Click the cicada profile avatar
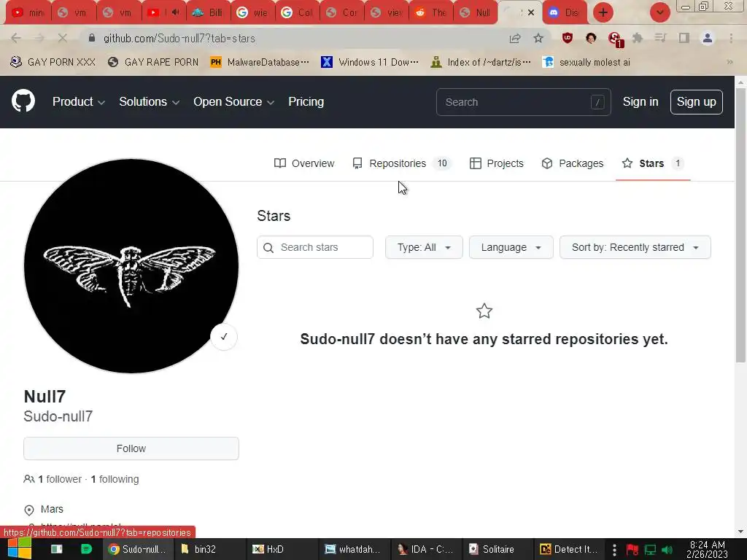Image resolution: width=747 pixels, height=560 pixels. (x=131, y=265)
